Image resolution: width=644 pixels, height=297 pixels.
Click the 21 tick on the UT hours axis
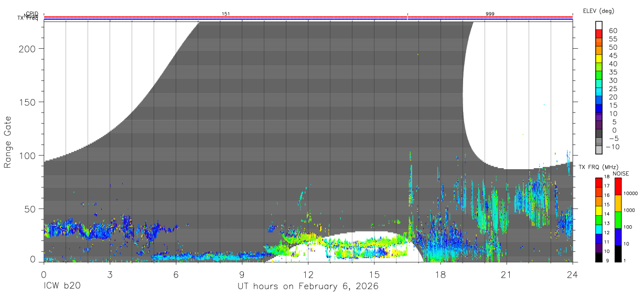click(x=506, y=274)
